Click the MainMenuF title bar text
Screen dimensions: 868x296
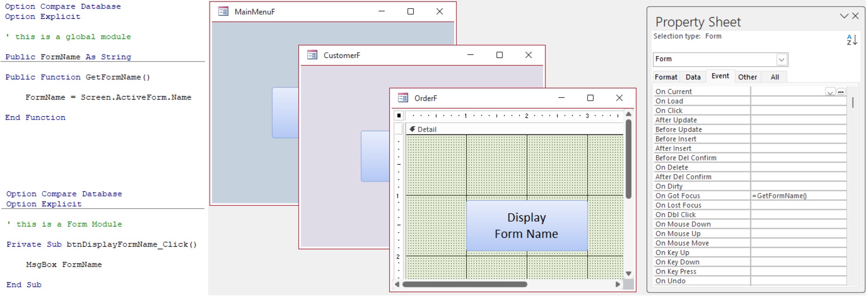(x=255, y=12)
